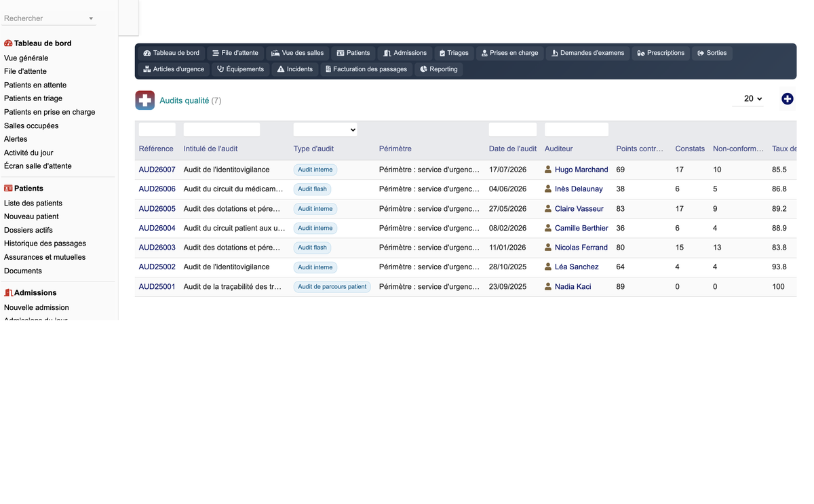Click the Tableau de bord dashboard icon in toolbar
The height and width of the screenshot is (504, 814).
(x=147, y=53)
